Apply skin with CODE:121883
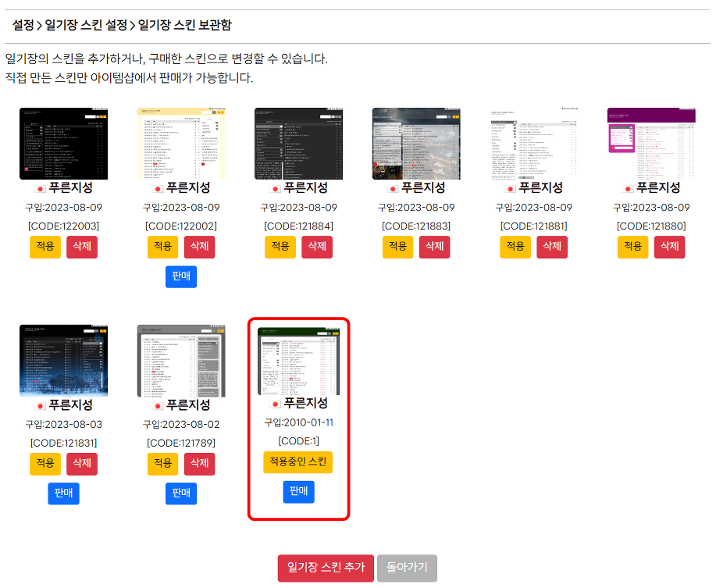Viewport: 716px width, 588px height. (x=397, y=247)
